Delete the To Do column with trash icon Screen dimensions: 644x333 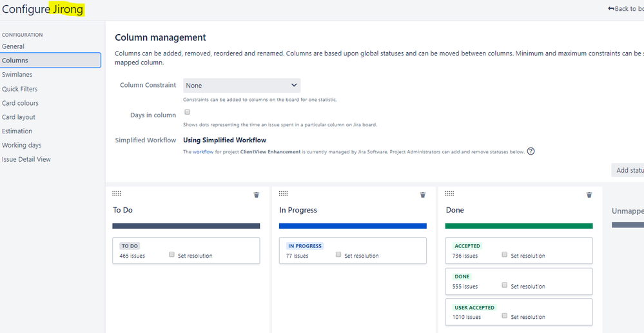point(257,195)
